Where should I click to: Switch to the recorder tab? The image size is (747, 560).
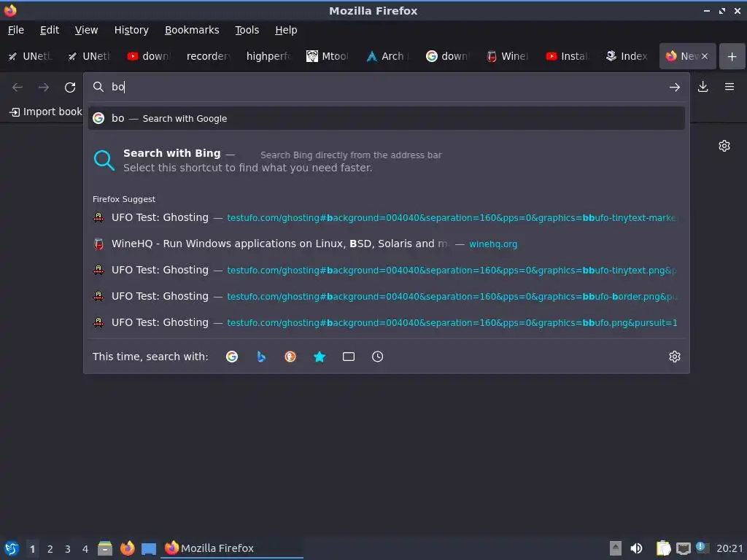(x=210, y=56)
